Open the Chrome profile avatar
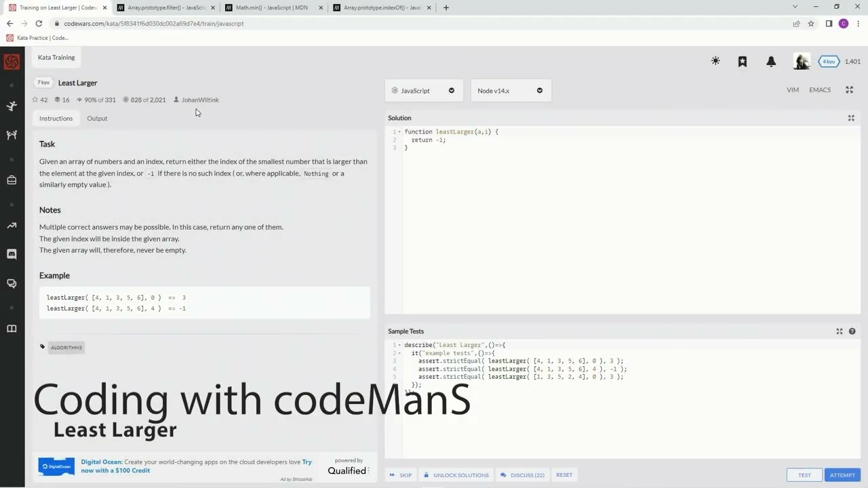Screen dimensions: 868x488 844,23
